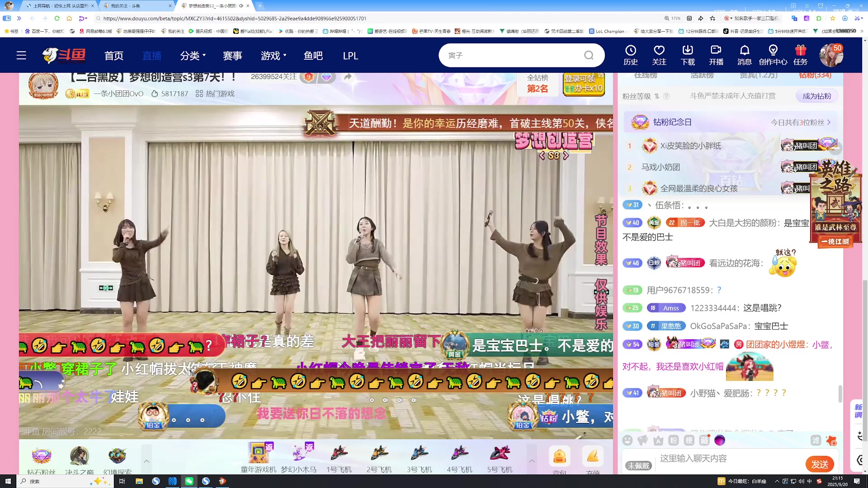Select the 5号飞机 gift
Image resolution: width=868 pixels, height=488 pixels.
(x=500, y=458)
